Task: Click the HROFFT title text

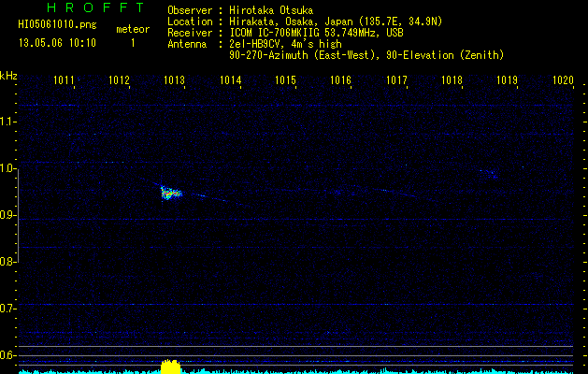Action: pos(96,7)
